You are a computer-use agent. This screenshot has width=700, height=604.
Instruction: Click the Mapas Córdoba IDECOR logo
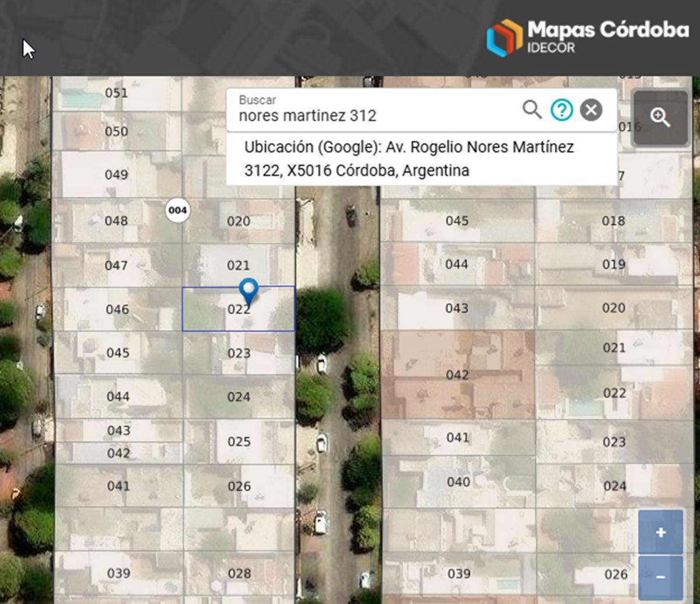pos(587,37)
